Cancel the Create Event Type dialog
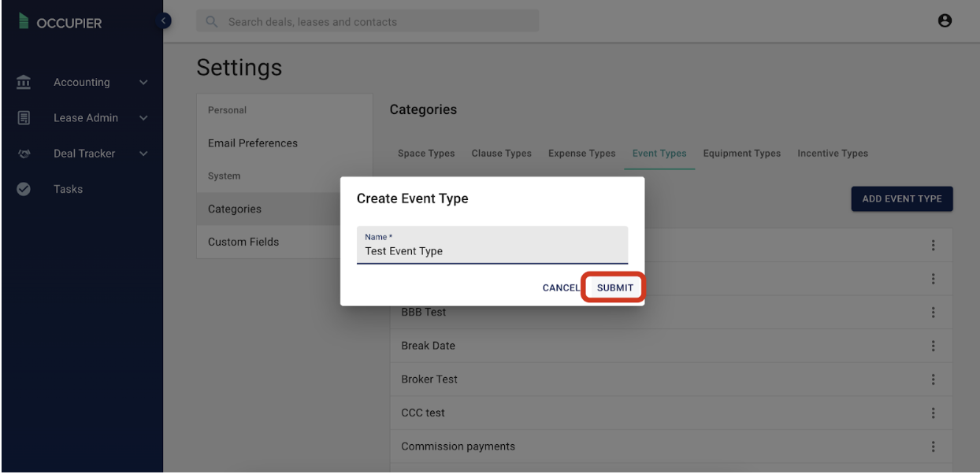980x474 pixels. pyautogui.click(x=561, y=287)
